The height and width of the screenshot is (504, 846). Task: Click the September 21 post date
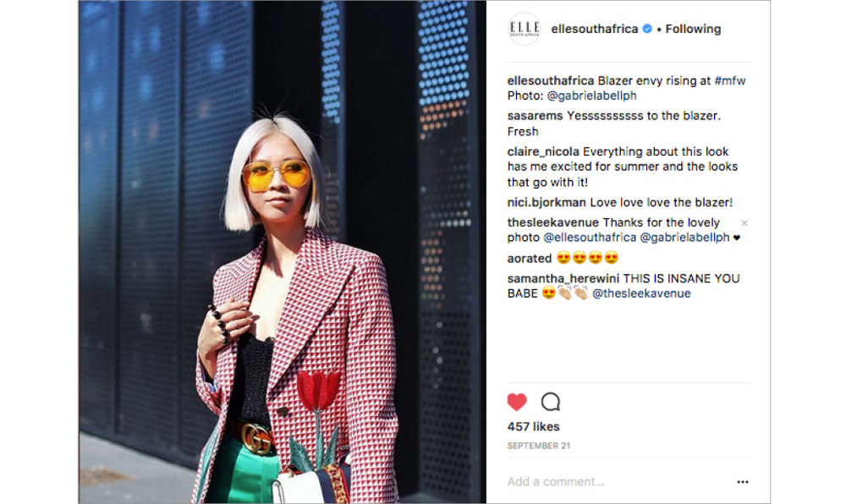tap(538, 446)
